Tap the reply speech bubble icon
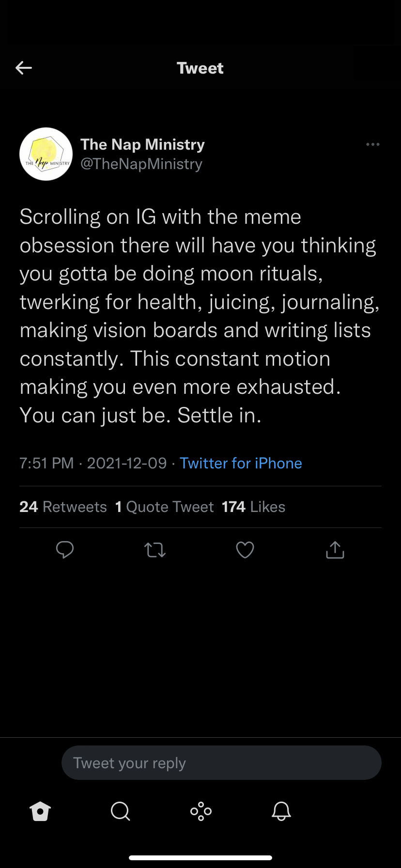Screen dimensions: 401x868 (65, 550)
